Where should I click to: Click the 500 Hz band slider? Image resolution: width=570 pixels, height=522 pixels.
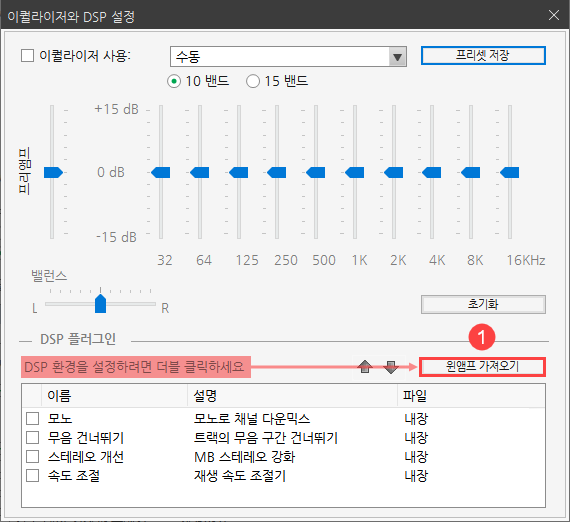click(x=316, y=172)
